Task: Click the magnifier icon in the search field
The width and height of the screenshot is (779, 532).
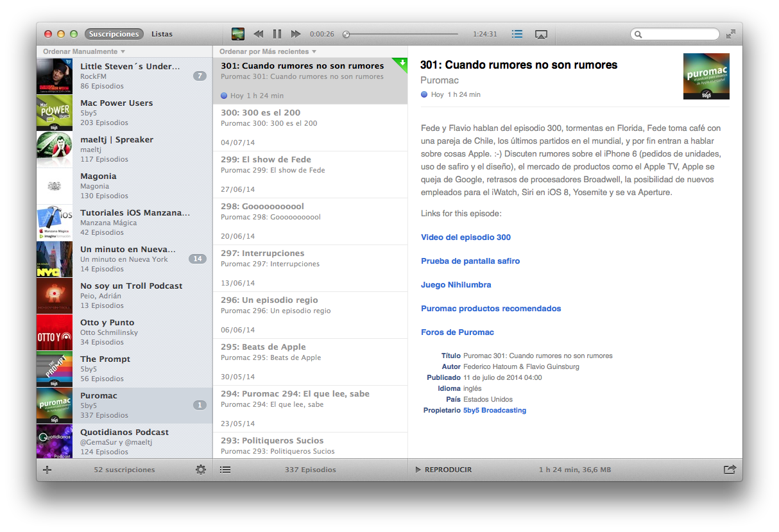Action: click(x=638, y=35)
